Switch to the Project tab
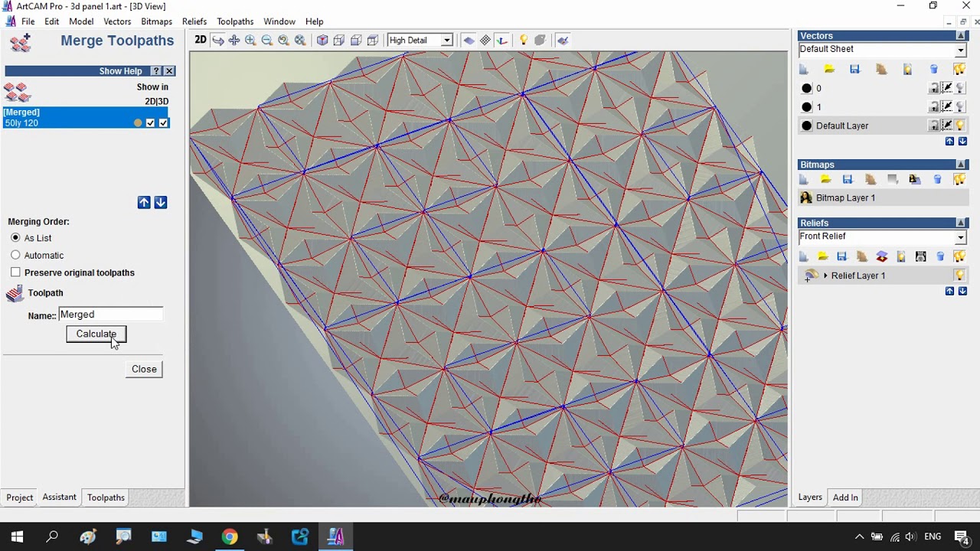The width and height of the screenshot is (980, 551). click(x=20, y=497)
